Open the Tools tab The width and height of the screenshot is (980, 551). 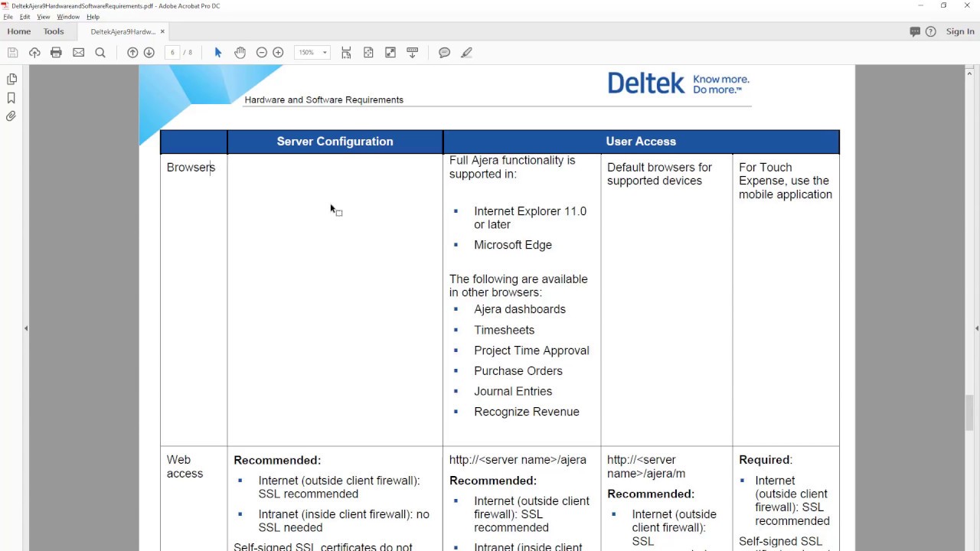54,31
